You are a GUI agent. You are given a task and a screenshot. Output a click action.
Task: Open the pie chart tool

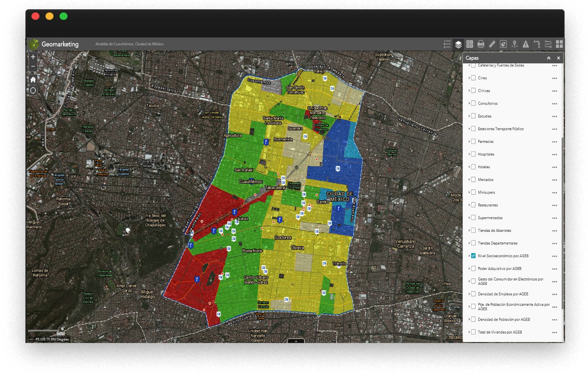[x=503, y=44]
